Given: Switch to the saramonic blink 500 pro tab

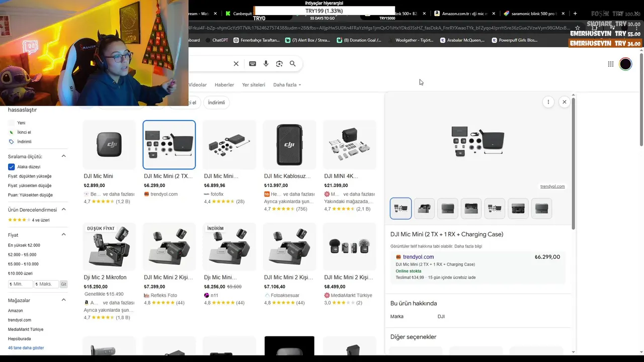Looking at the screenshot, I should coord(534,14).
